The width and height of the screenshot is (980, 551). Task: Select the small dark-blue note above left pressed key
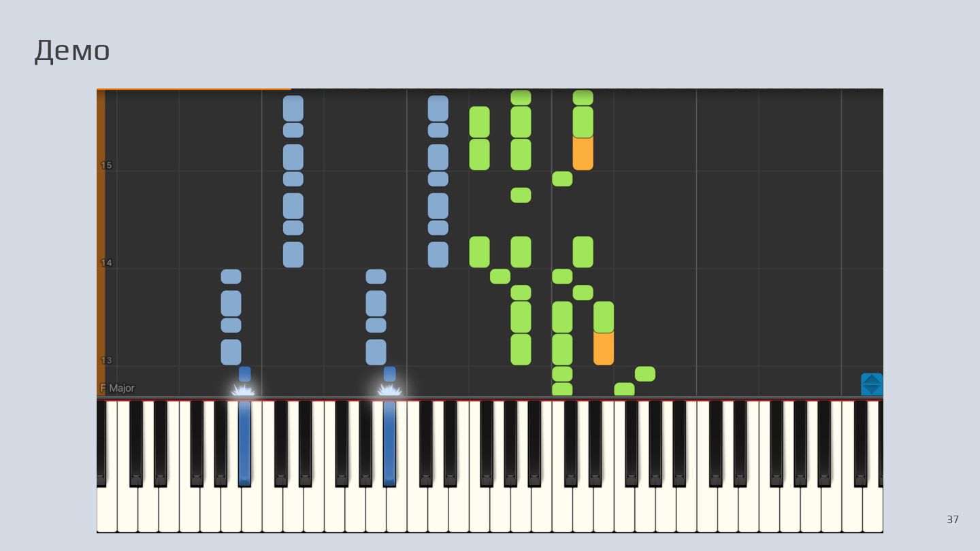coord(244,374)
